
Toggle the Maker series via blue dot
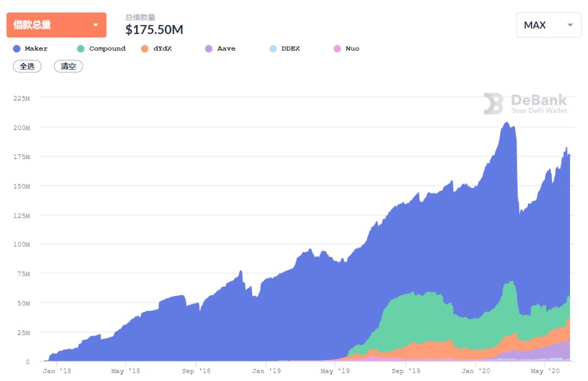tap(16, 49)
